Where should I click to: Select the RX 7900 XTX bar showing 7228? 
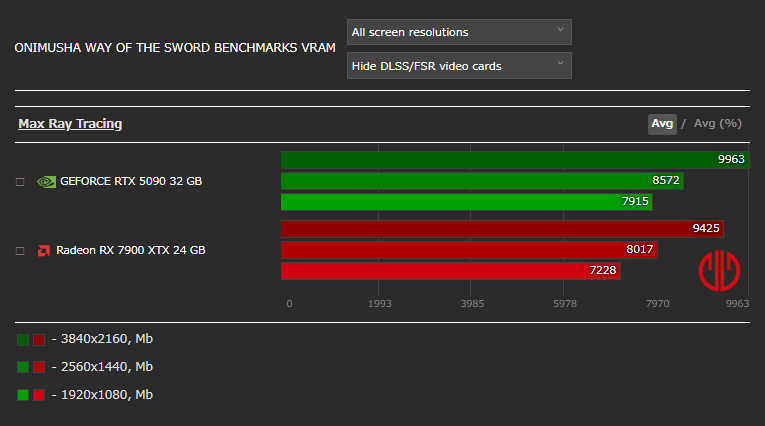[451, 270]
